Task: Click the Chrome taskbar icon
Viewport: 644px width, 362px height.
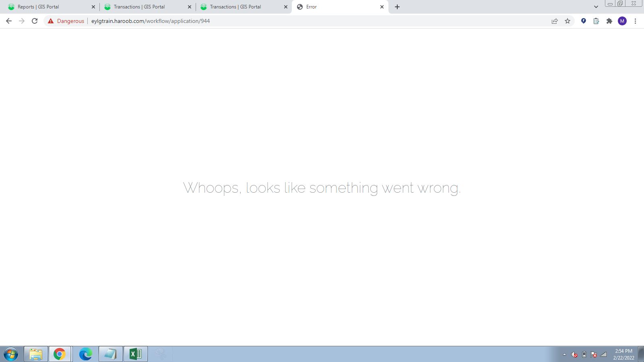Action: tap(60, 354)
